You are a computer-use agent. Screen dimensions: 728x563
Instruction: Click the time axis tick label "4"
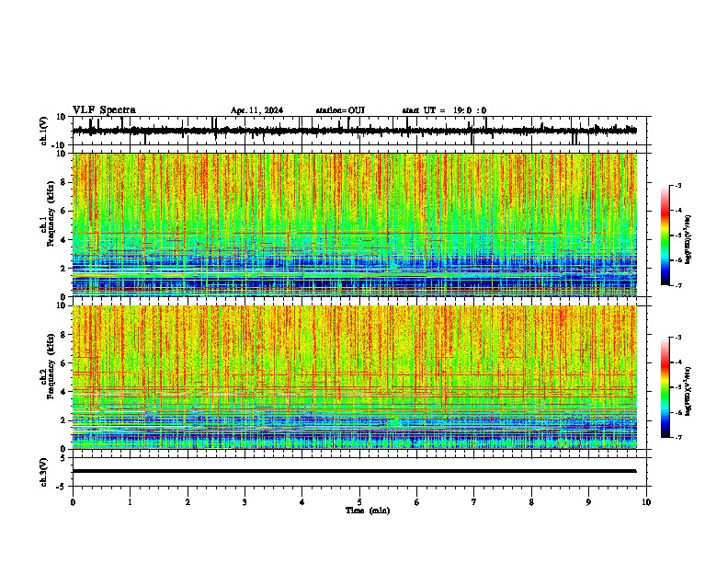[302, 502]
